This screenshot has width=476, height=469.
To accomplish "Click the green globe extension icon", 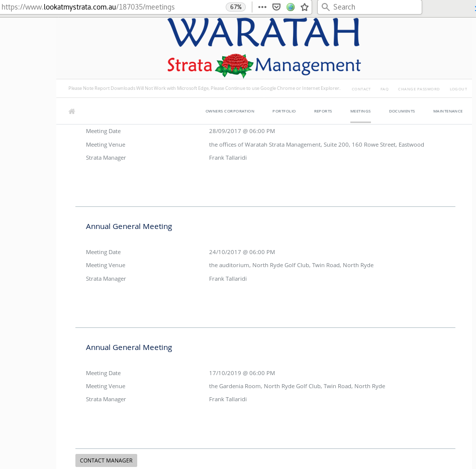I will click(291, 7).
